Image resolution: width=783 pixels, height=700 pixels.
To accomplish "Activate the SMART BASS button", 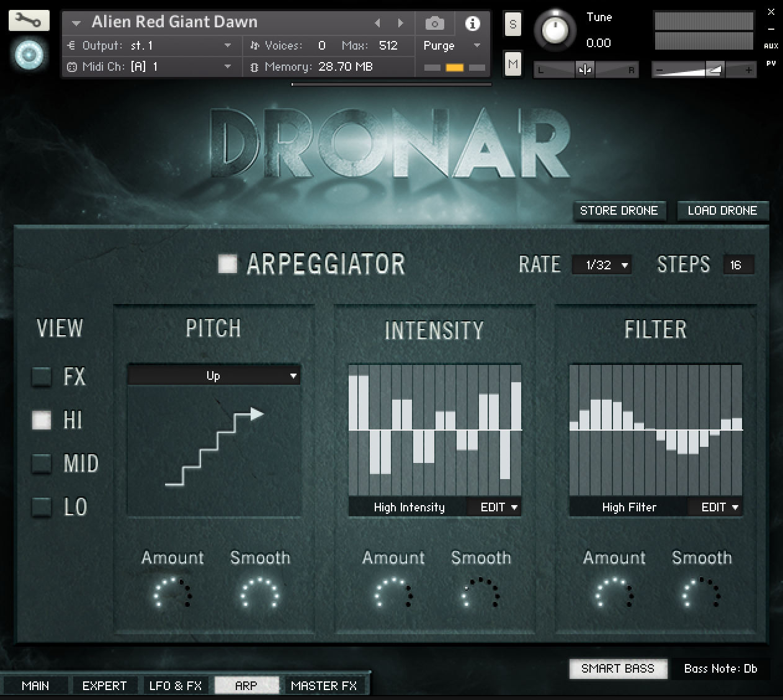I will click(618, 669).
